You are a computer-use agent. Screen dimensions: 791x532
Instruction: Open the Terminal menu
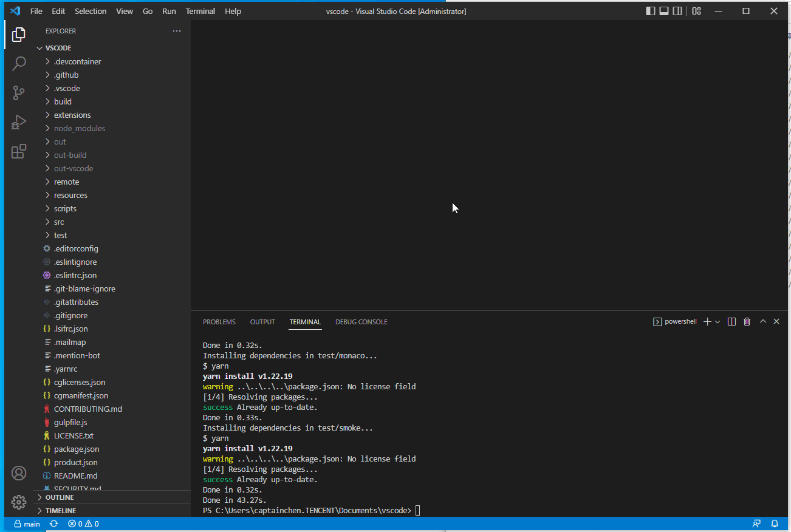(200, 12)
